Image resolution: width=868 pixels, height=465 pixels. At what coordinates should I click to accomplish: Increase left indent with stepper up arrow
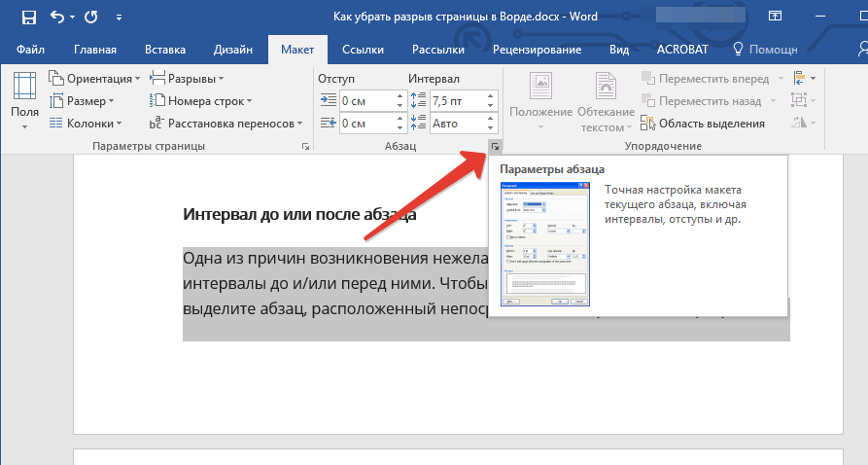point(399,96)
